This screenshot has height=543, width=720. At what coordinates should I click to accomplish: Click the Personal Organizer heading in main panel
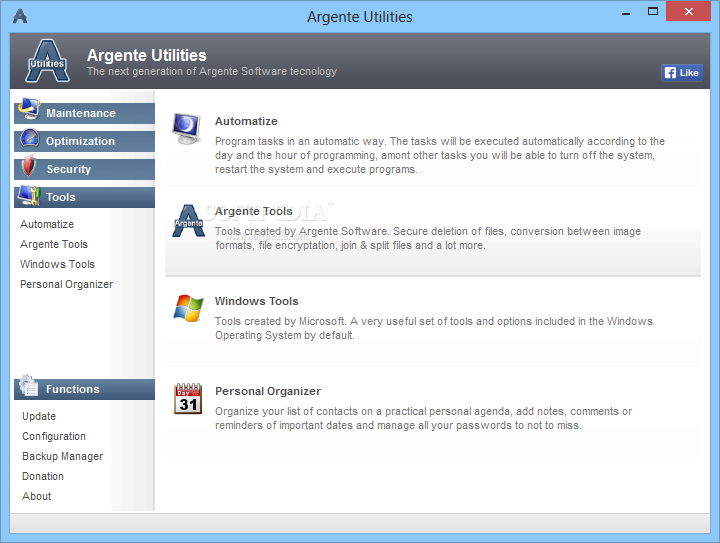(268, 391)
